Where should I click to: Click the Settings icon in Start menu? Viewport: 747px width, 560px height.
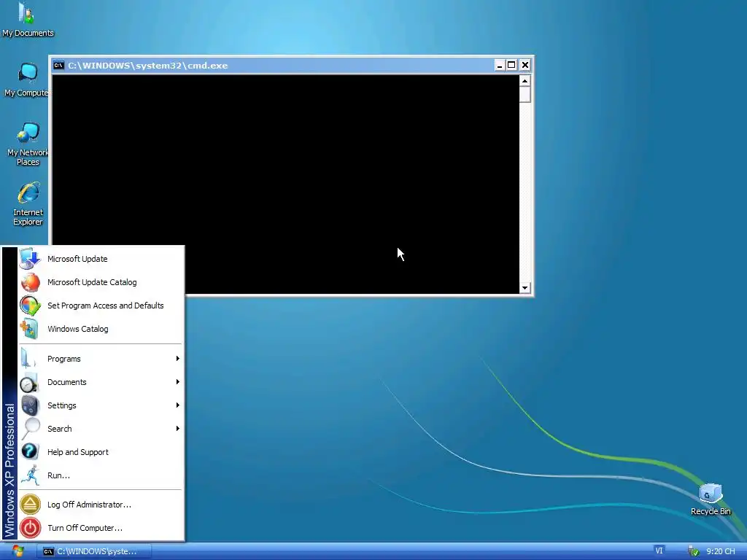29,405
